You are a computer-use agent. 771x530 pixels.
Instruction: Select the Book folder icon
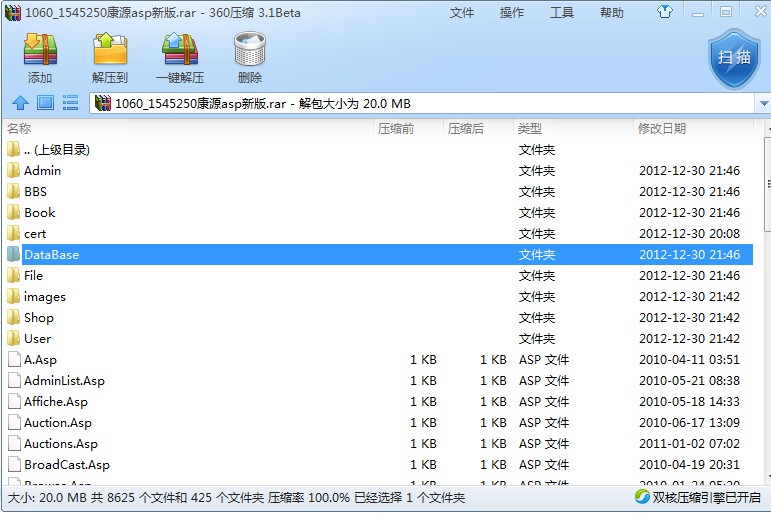(14, 213)
